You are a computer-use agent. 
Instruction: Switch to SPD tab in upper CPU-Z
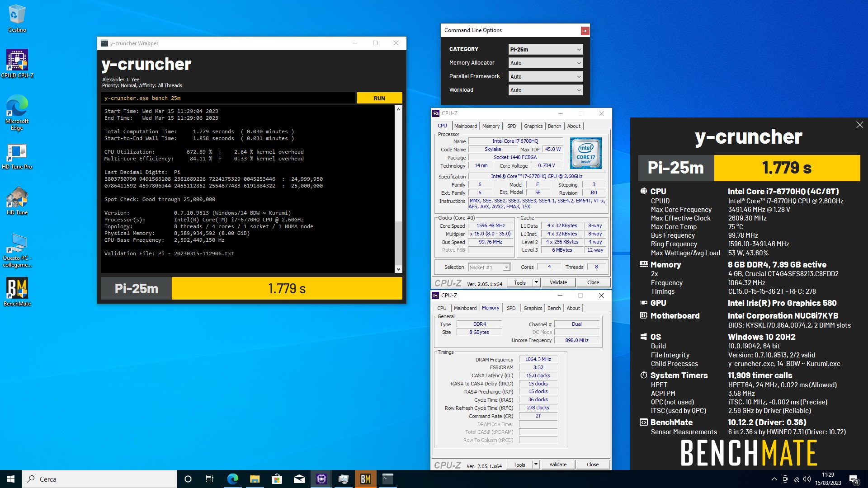tap(511, 126)
